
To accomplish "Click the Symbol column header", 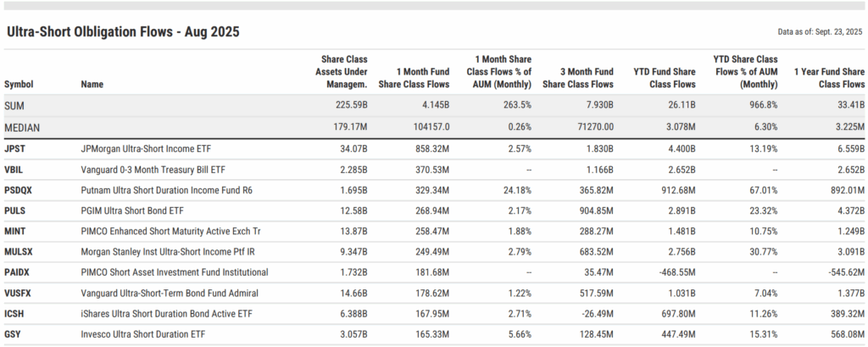I will click(x=19, y=84).
